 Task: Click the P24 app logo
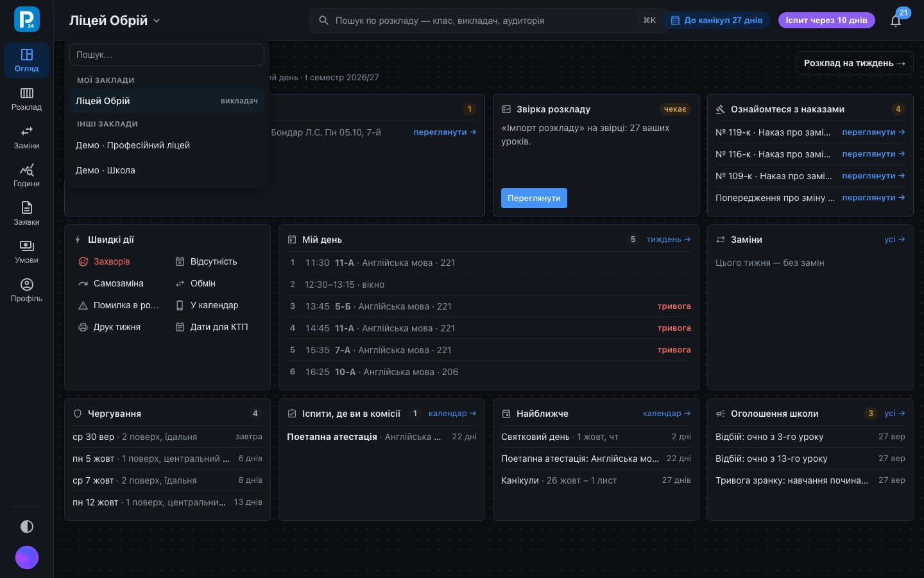(27, 19)
